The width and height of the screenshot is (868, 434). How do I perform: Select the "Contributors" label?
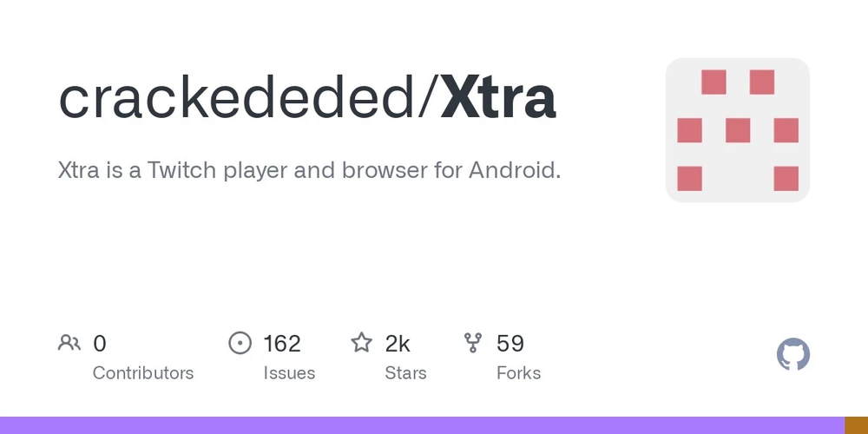tap(143, 373)
